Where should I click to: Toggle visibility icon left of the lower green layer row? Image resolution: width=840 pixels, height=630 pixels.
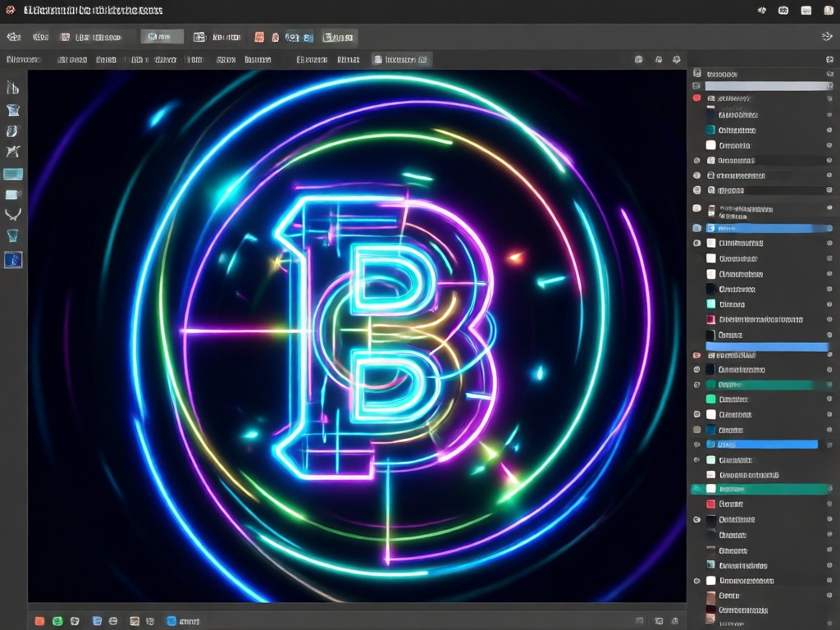click(696, 489)
